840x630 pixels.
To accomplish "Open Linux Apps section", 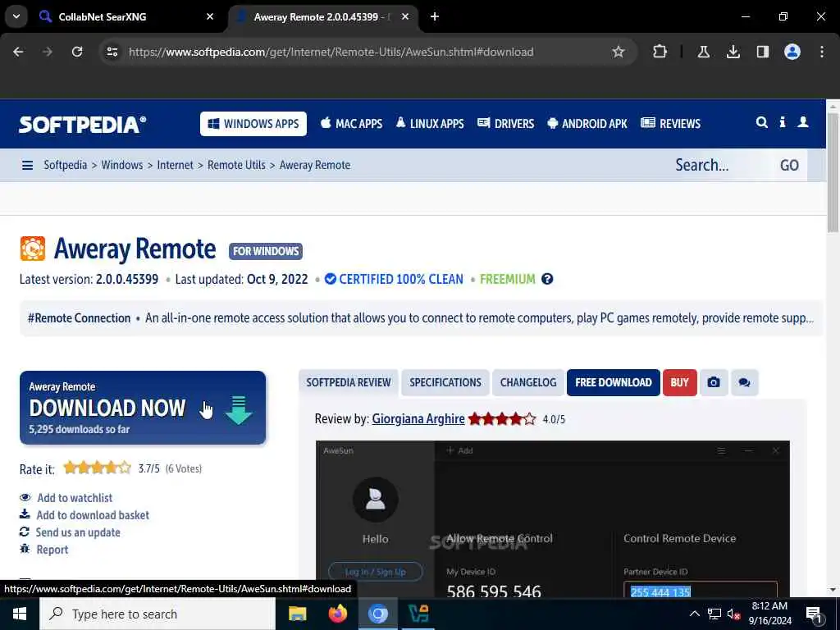I will coord(430,124).
